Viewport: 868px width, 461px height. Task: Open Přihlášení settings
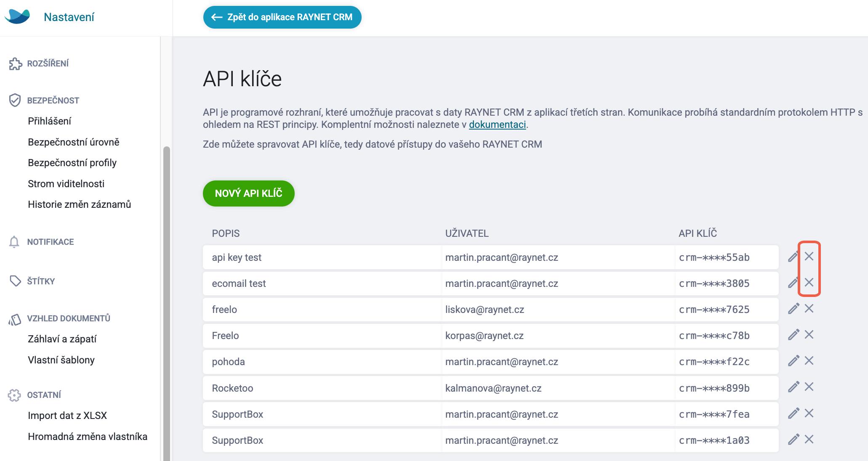(49, 121)
